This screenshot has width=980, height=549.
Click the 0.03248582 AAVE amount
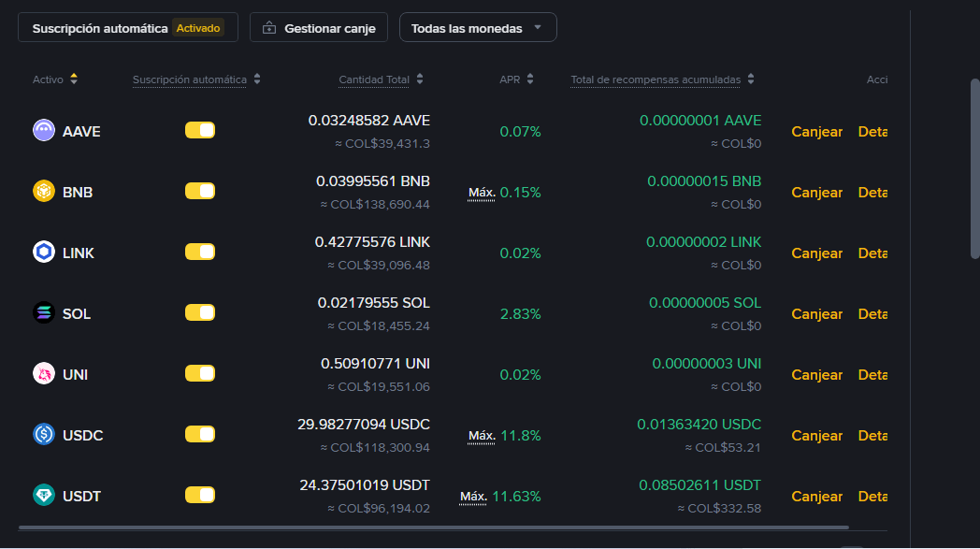368,120
